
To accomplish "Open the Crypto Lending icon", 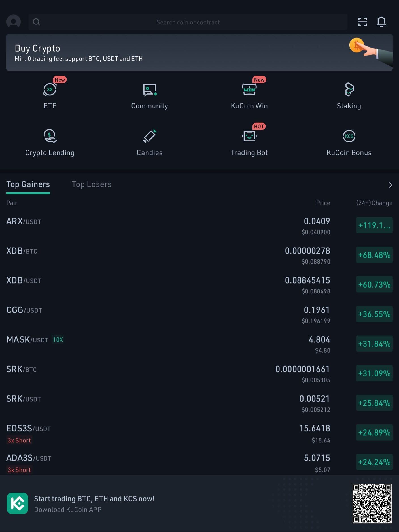I will coord(50,136).
